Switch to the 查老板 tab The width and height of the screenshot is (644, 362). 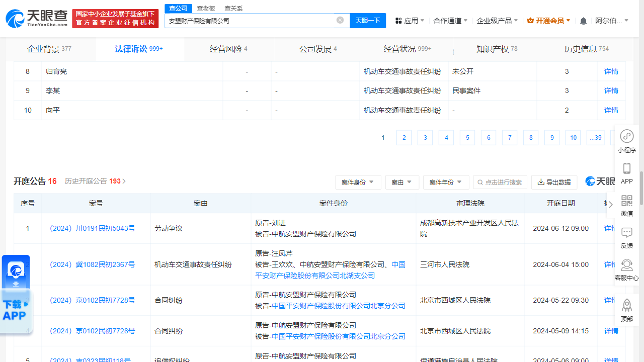206,8
